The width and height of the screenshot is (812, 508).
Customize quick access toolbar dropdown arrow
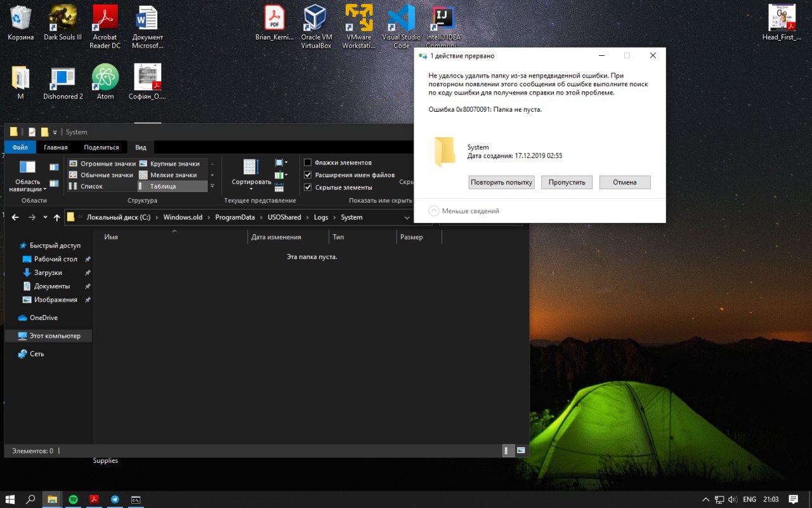click(55, 132)
